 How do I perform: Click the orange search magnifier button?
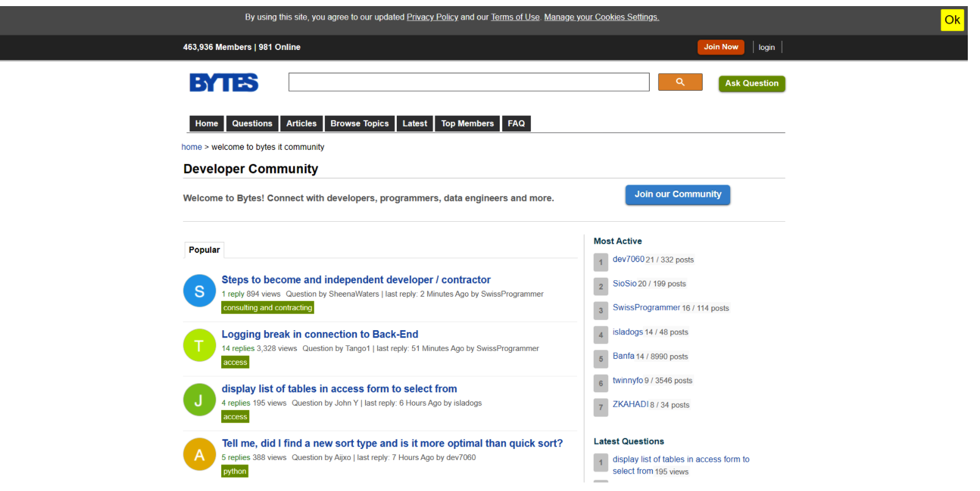(680, 82)
